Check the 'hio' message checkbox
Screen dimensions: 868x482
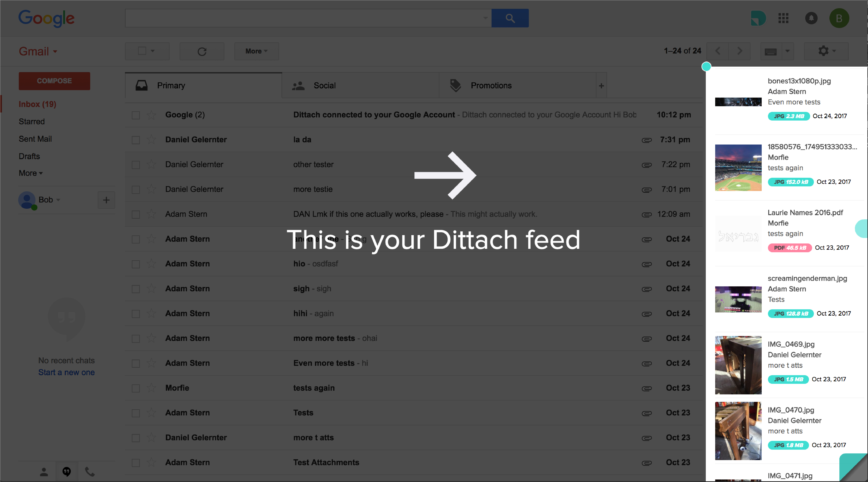(x=136, y=264)
